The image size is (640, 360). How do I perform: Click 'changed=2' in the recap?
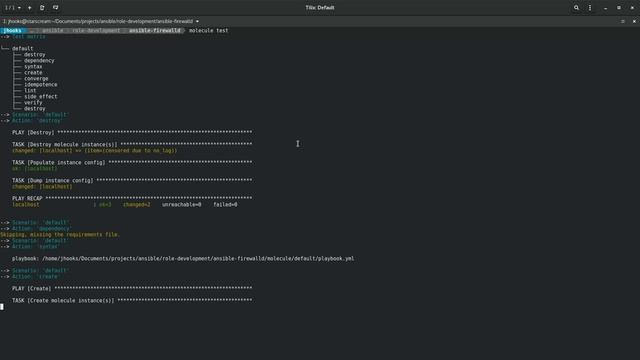point(137,204)
